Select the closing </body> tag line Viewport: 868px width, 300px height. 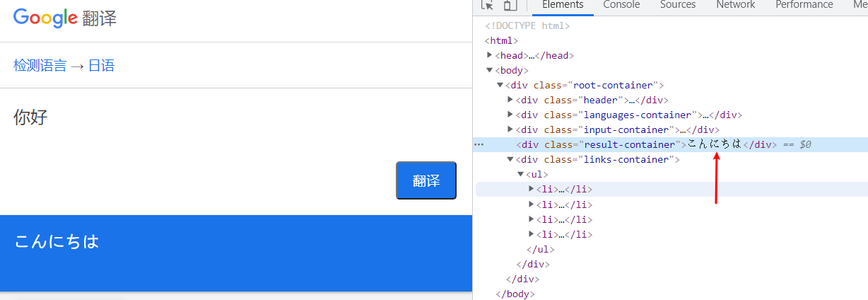515,294
